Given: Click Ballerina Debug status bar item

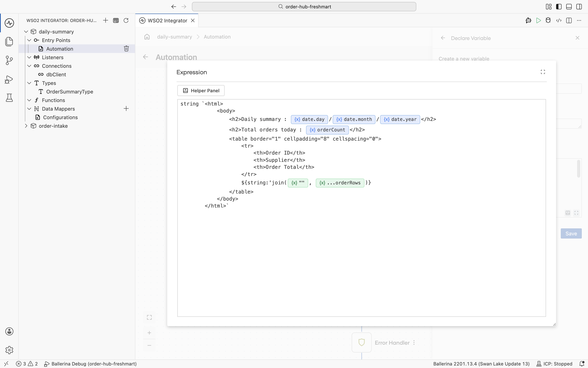Looking at the screenshot, I should tap(90, 364).
